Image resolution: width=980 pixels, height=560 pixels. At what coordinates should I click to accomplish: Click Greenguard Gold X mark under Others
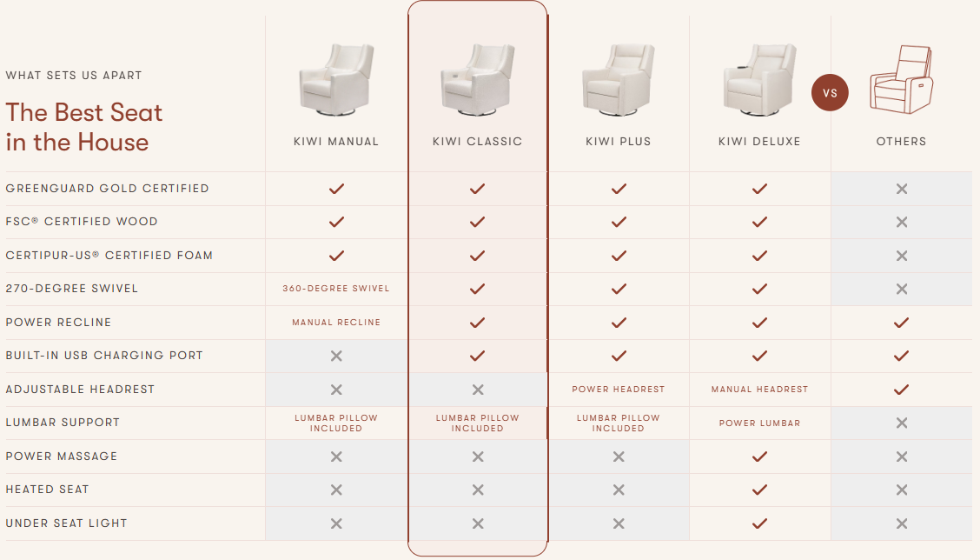901,189
